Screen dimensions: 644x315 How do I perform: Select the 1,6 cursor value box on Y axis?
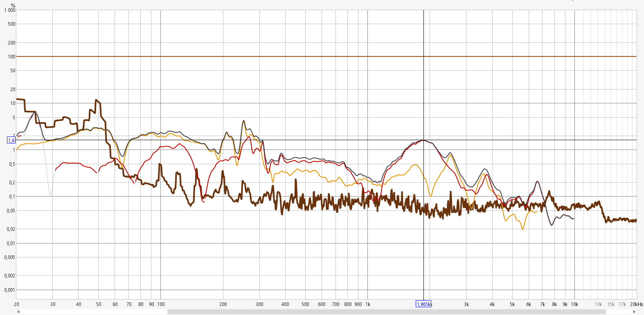(11, 140)
